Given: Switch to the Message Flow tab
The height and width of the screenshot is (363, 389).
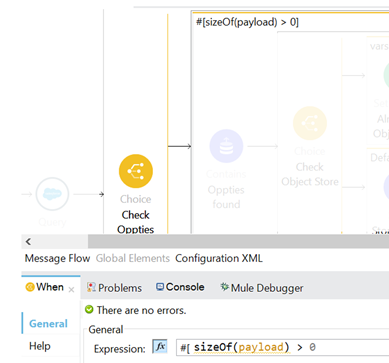Looking at the screenshot, I should pos(57,258).
